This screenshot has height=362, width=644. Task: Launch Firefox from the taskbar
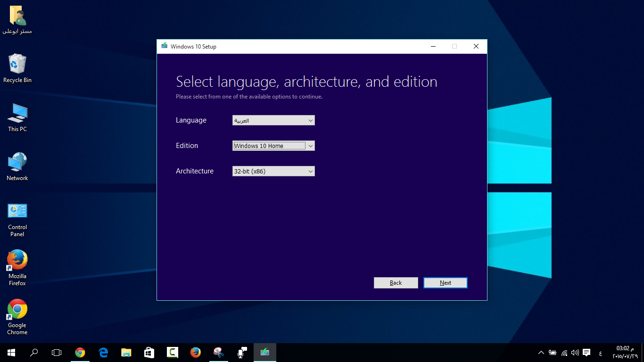pyautogui.click(x=196, y=353)
